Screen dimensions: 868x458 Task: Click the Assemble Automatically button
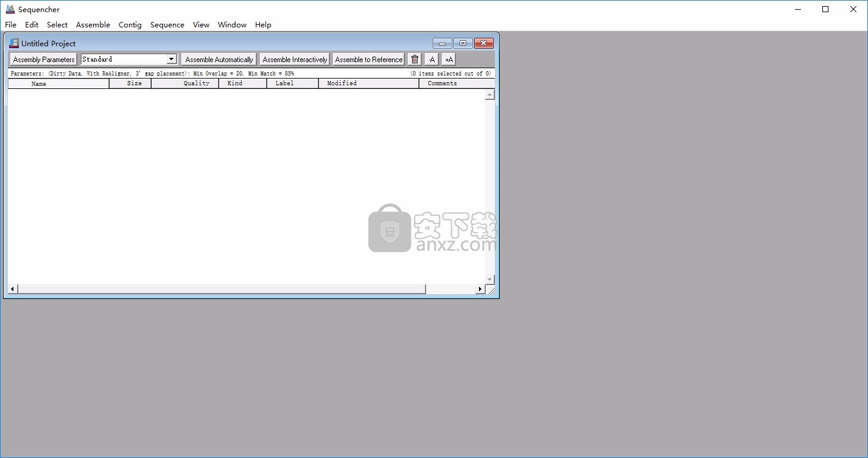click(219, 59)
